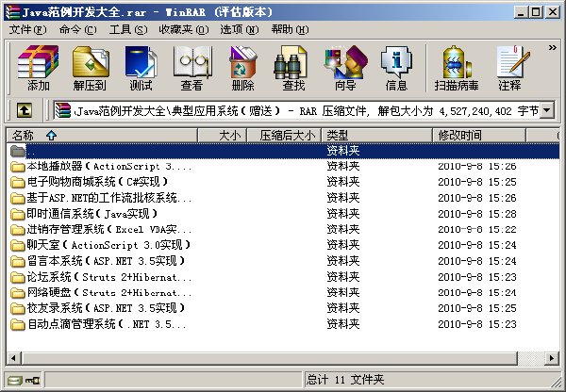Click the 删除 (Delete) recycle icon
Viewport: 566px width, 392px height.
[242, 68]
